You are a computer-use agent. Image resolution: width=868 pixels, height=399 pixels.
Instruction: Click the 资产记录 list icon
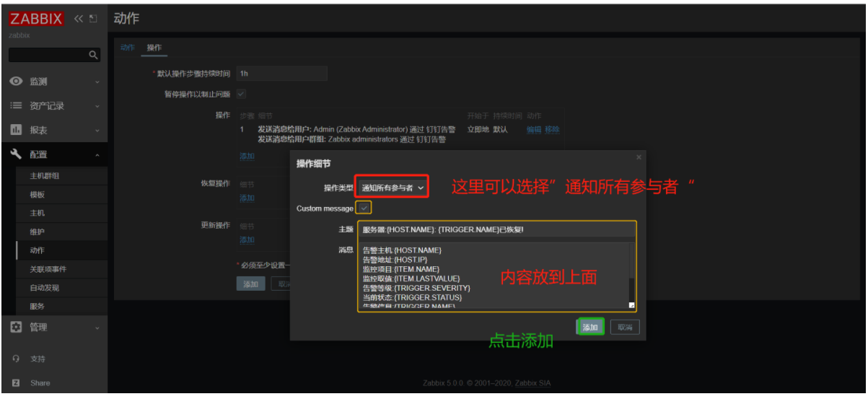(x=16, y=105)
